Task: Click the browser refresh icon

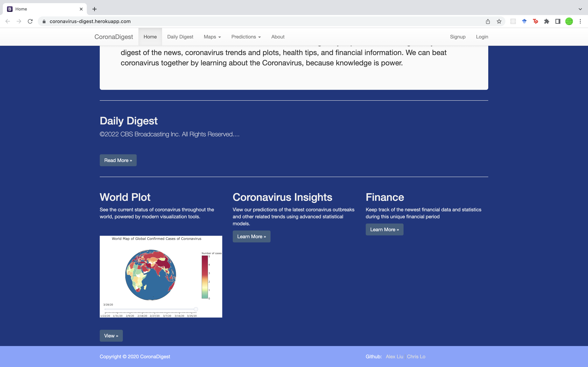Action: (30, 21)
